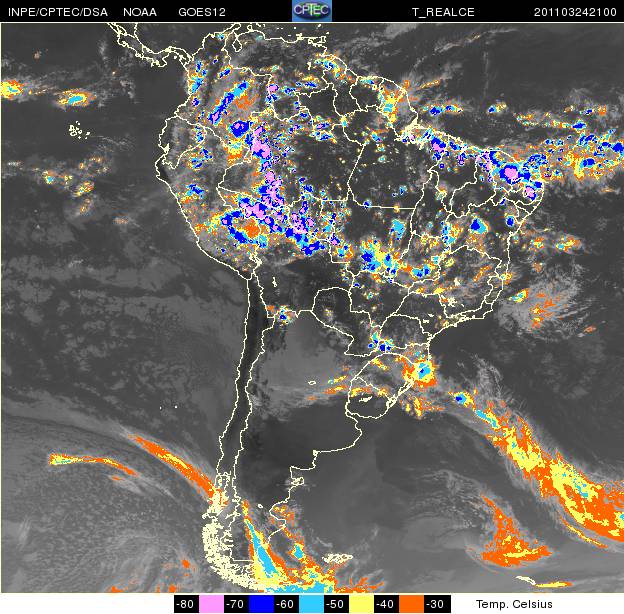
Task: Select the orange legend swatch
Action: tap(411, 604)
